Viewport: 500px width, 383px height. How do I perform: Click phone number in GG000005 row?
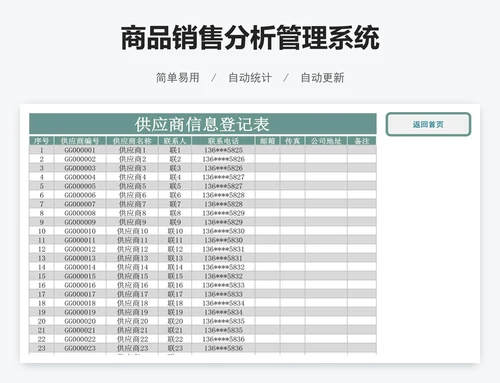click(x=223, y=186)
